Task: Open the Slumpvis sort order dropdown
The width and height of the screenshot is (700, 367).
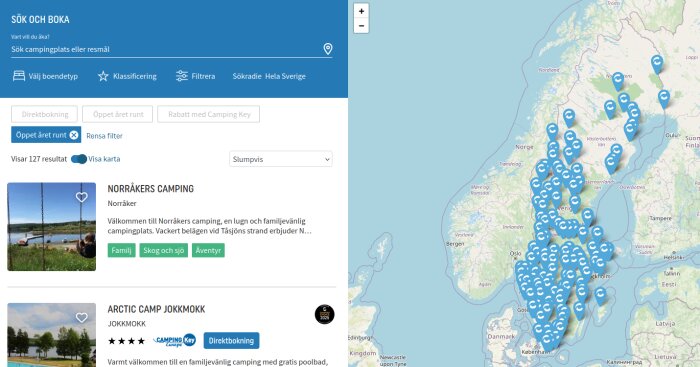Action: [281, 159]
